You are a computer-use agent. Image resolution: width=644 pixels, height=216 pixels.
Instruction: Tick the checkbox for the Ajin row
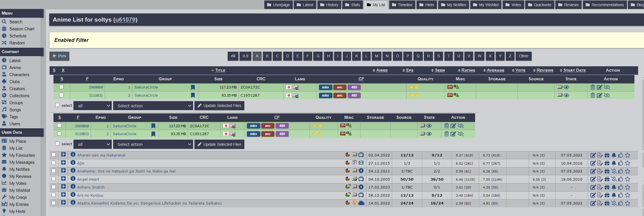coord(54,163)
